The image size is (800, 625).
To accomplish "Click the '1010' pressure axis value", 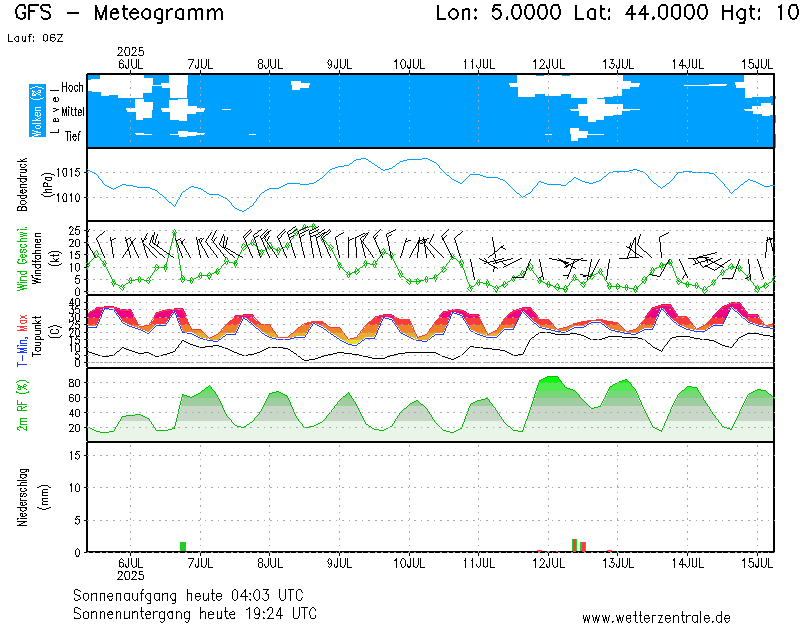I will [68, 197].
